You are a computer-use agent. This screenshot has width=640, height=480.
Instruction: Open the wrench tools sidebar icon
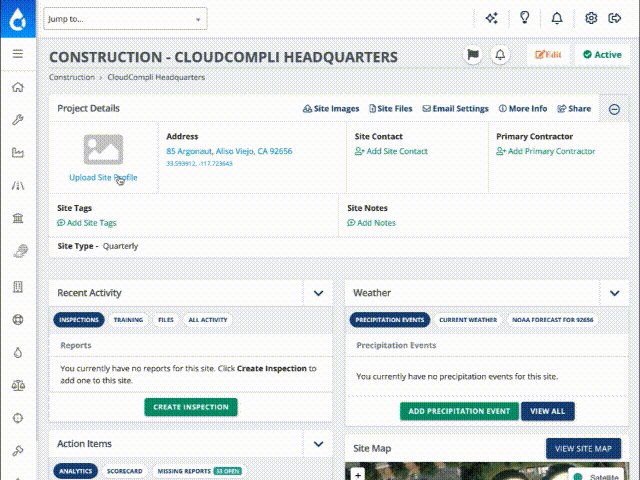point(18,120)
